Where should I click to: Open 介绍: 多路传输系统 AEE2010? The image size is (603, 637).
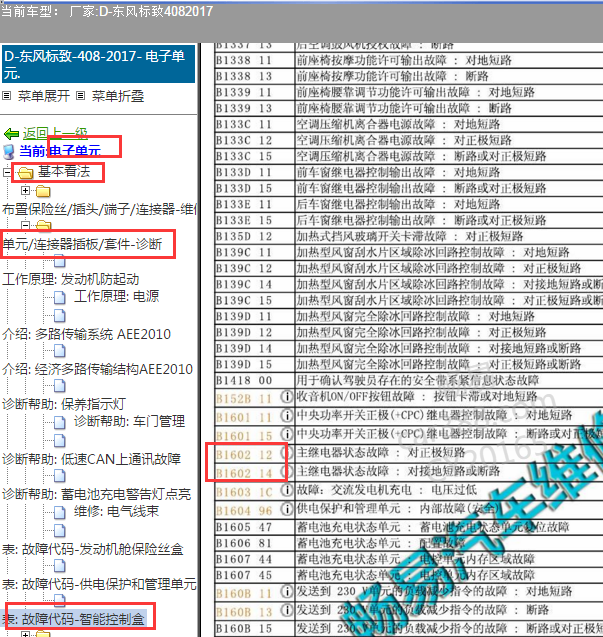tap(86, 334)
